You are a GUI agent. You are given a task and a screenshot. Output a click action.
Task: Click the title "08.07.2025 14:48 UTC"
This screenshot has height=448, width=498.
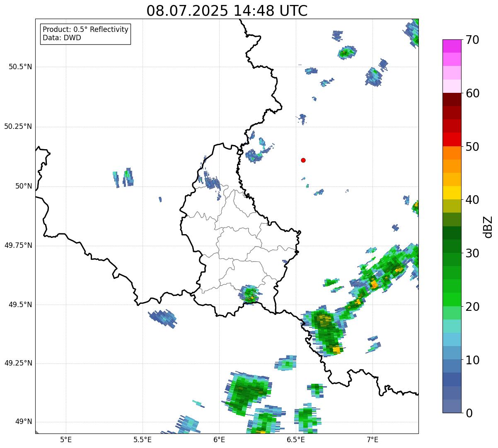click(227, 11)
